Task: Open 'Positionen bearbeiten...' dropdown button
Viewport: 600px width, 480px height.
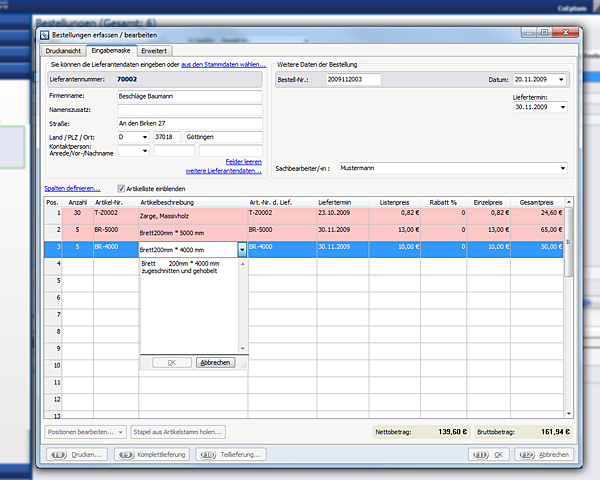Action: coord(85,432)
